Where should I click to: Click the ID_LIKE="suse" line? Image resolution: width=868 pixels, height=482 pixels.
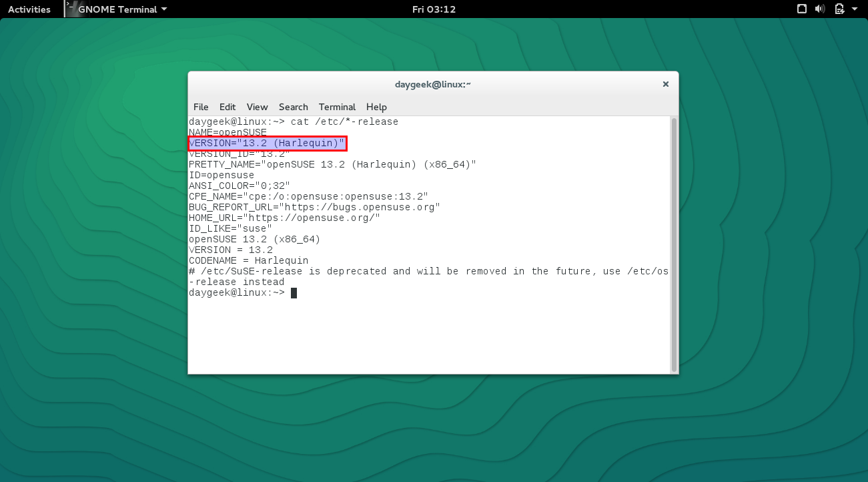click(230, 228)
